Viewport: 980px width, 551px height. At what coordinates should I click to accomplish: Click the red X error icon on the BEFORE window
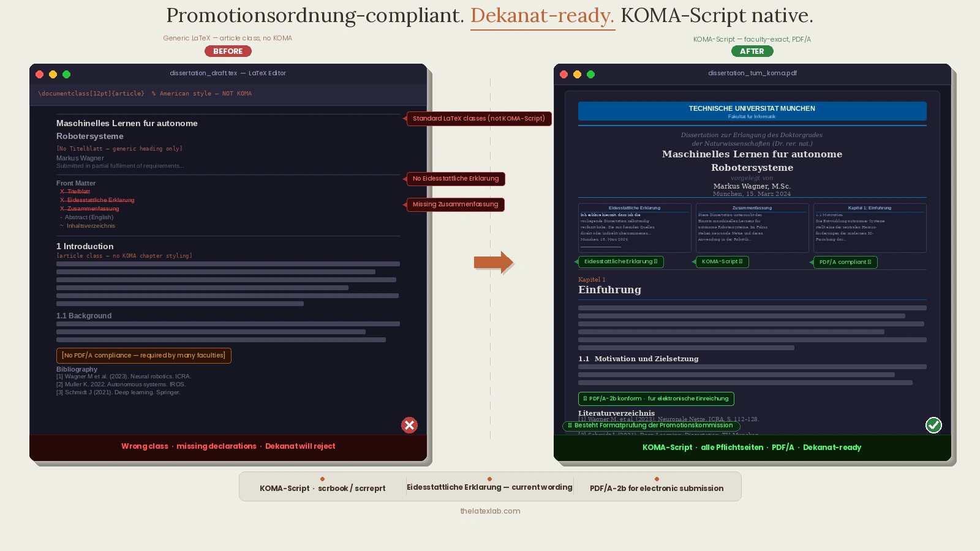point(409,425)
